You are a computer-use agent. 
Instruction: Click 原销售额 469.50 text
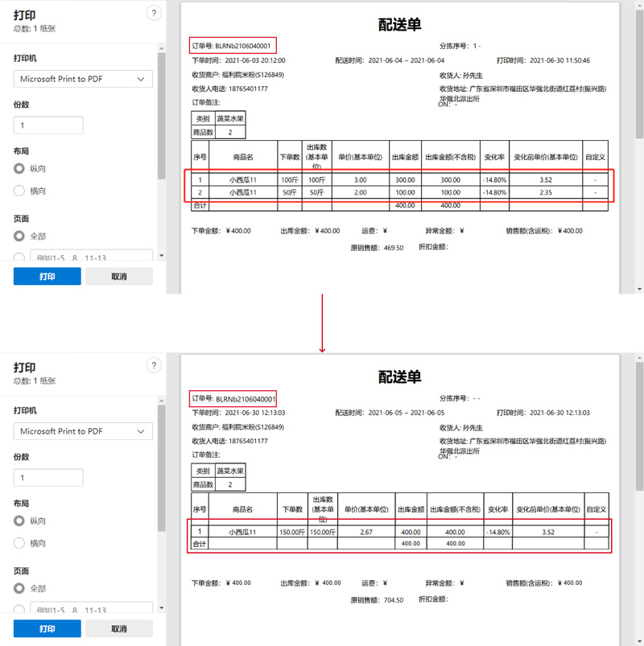pos(377,248)
